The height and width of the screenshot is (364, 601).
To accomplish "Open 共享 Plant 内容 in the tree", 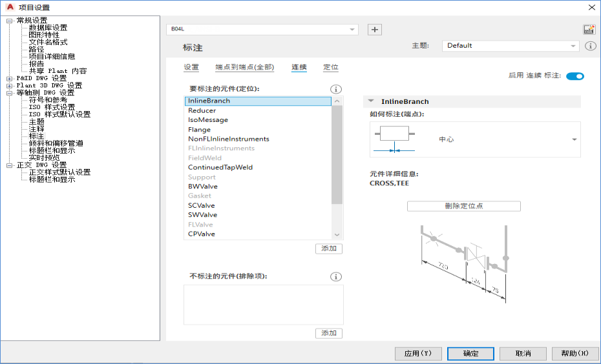I will tap(58, 71).
